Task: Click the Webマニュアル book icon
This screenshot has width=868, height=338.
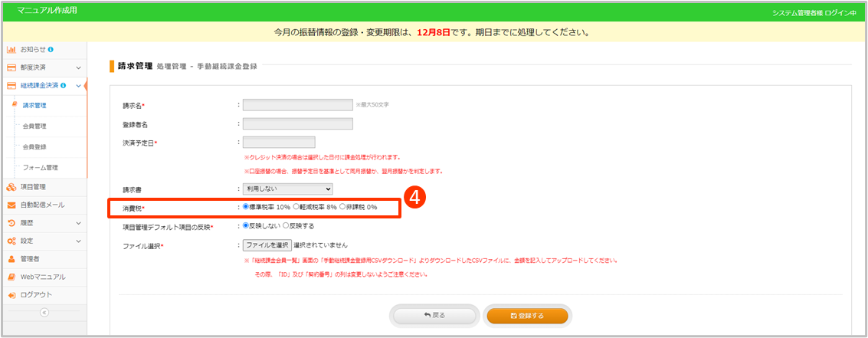Action: [x=11, y=277]
